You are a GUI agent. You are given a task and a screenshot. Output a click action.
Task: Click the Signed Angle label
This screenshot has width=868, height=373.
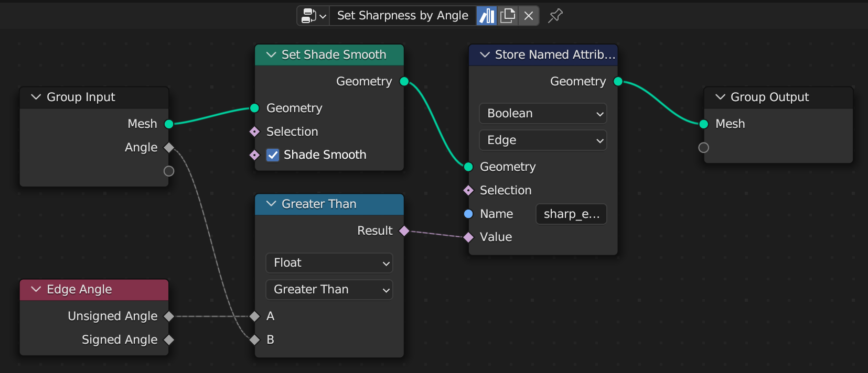click(x=120, y=339)
